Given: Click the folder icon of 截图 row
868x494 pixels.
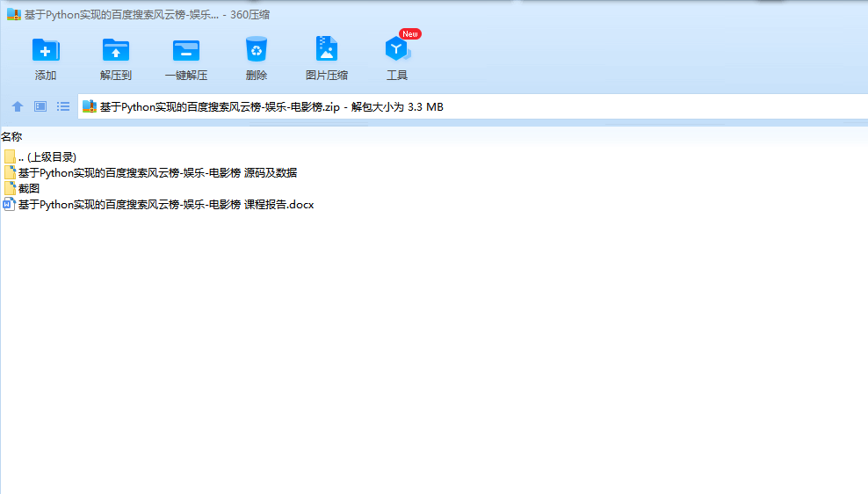Looking at the screenshot, I should [10, 188].
